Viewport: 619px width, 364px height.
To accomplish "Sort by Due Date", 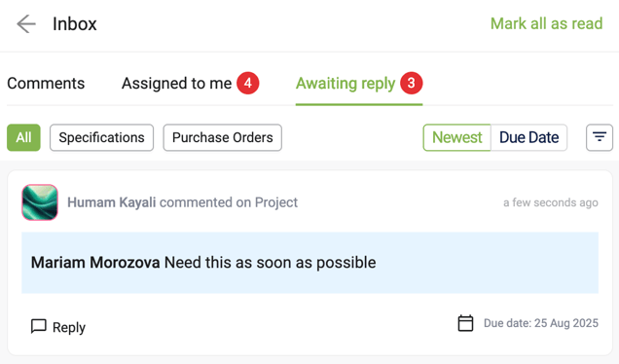I will tap(529, 137).
